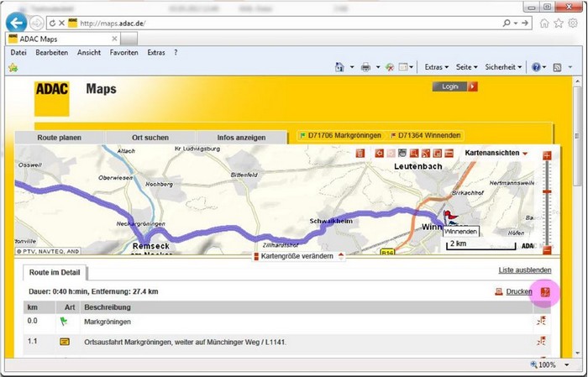Image resolution: width=588 pixels, height=377 pixels.
Task: Open the Extras menu in menu bar
Action: (x=156, y=52)
